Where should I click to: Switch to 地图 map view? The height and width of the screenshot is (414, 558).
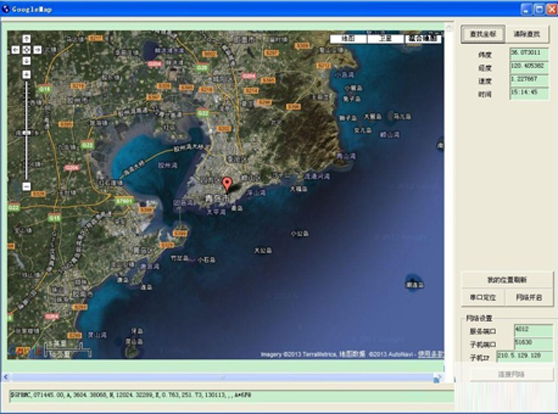coord(348,38)
